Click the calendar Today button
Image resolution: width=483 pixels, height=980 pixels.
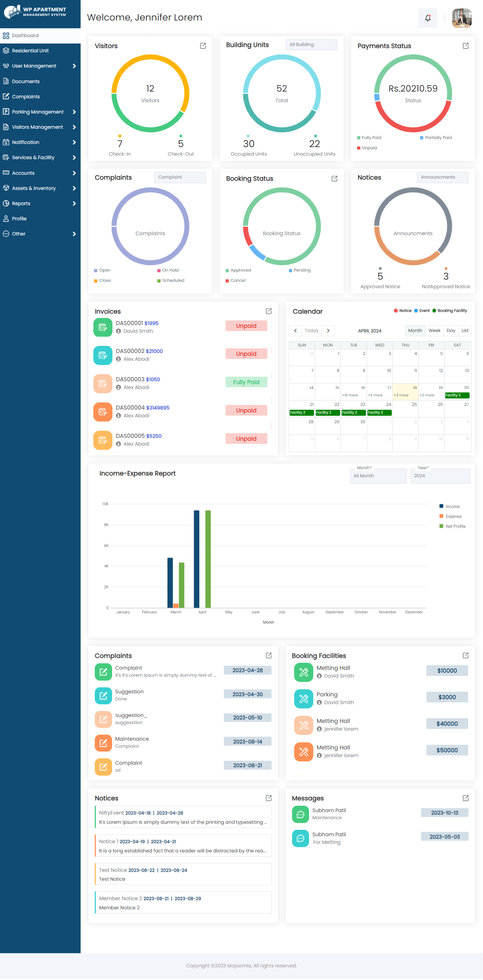pos(312,330)
